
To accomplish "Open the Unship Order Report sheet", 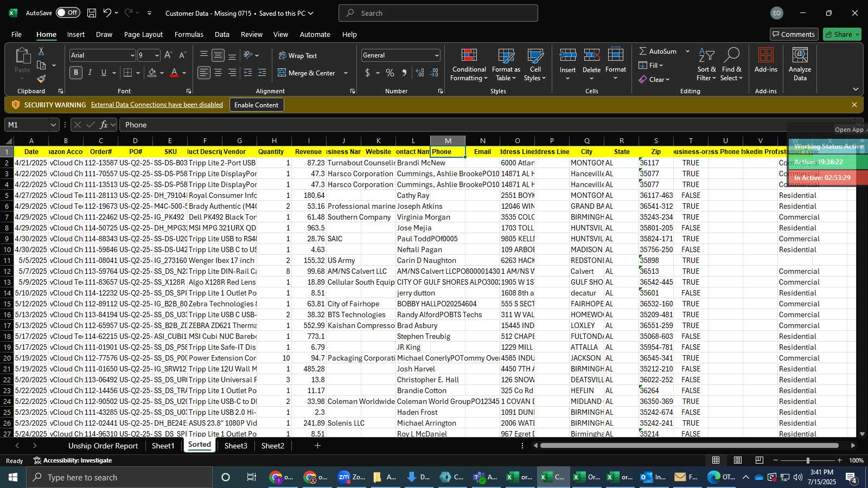I will click(103, 446).
